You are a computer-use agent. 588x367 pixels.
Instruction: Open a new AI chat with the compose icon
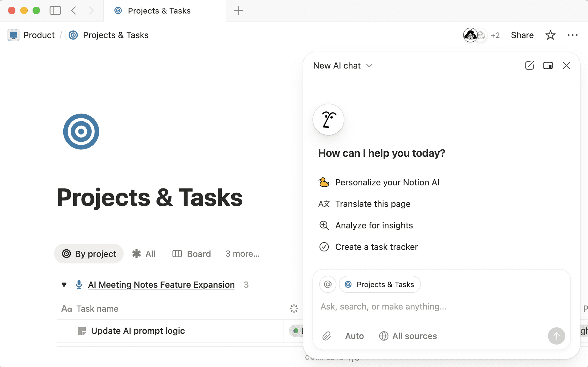(x=530, y=66)
